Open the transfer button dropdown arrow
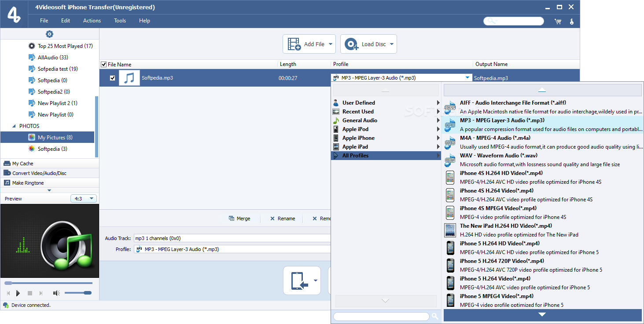Screen dimensions: 644x324 [x=316, y=280]
